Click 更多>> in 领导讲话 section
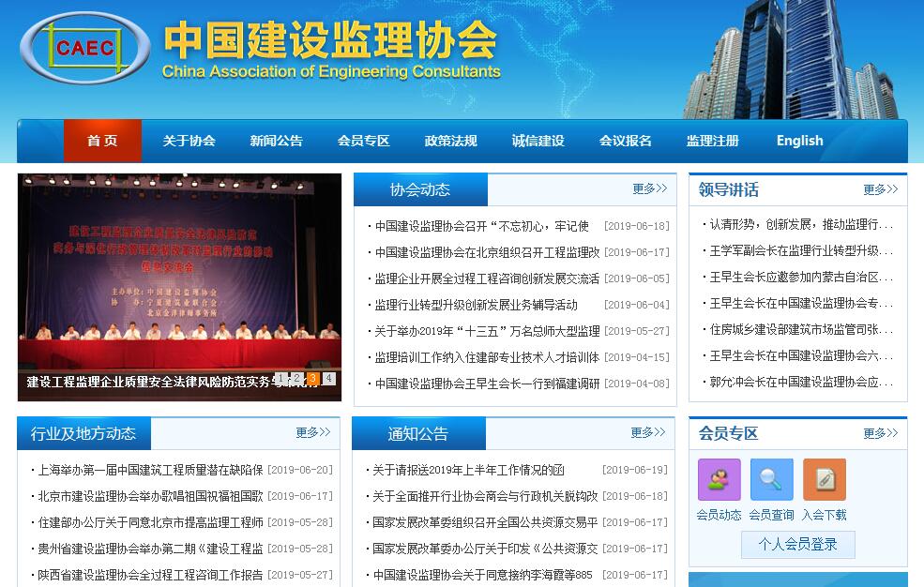Viewport: 924px width, 587px height. coord(881,189)
